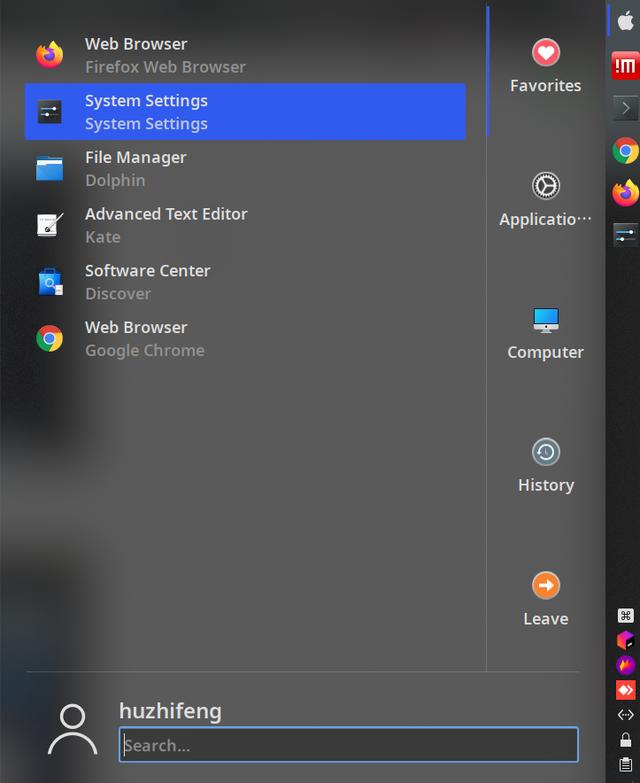This screenshot has height=783, width=640.
Task: Open the clipboard tray icon
Action: coord(626,765)
